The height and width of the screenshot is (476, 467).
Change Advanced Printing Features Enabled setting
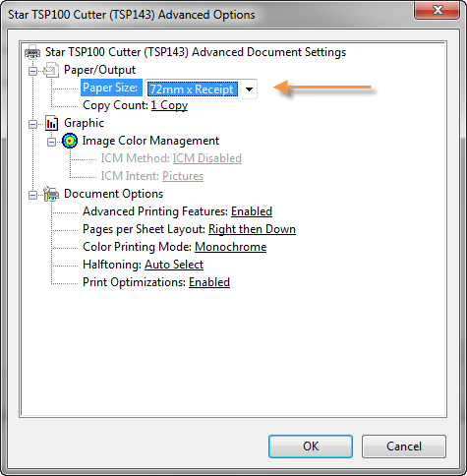click(x=252, y=211)
